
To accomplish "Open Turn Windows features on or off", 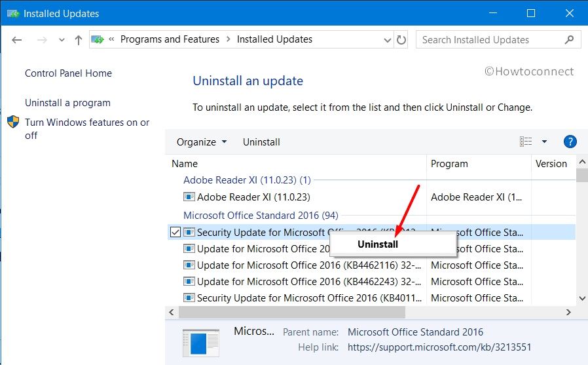I will pyautogui.click(x=87, y=128).
